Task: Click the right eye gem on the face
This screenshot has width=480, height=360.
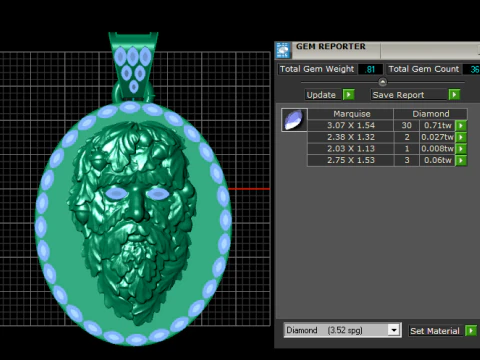Action: pyautogui.click(x=157, y=194)
